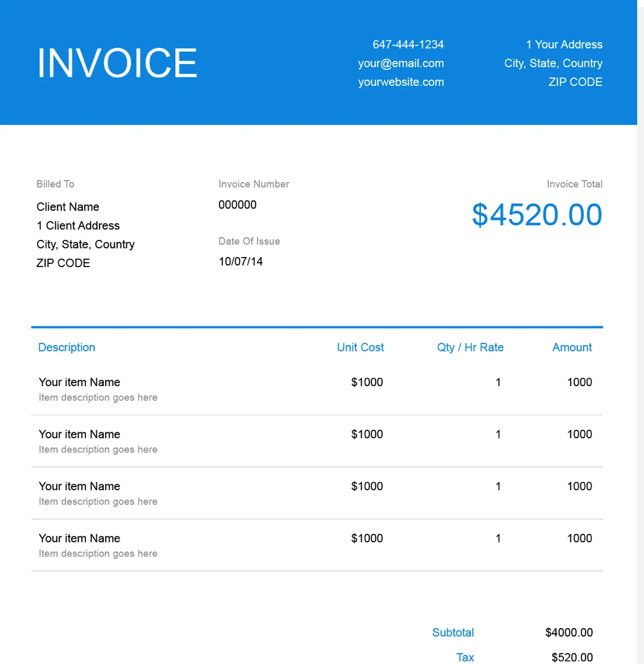Viewport: 644px width, 664px height.
Task: Select the first Your item Name row
Action: 79,382
